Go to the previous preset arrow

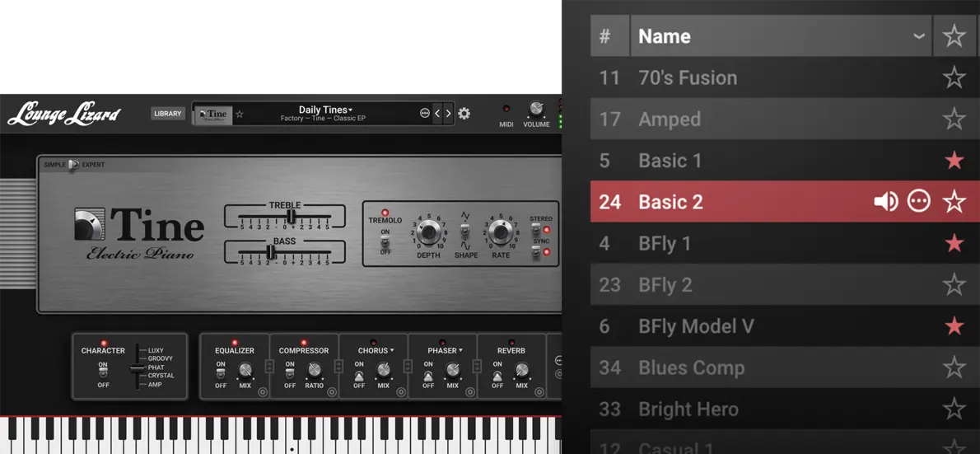tap(437, 114)
